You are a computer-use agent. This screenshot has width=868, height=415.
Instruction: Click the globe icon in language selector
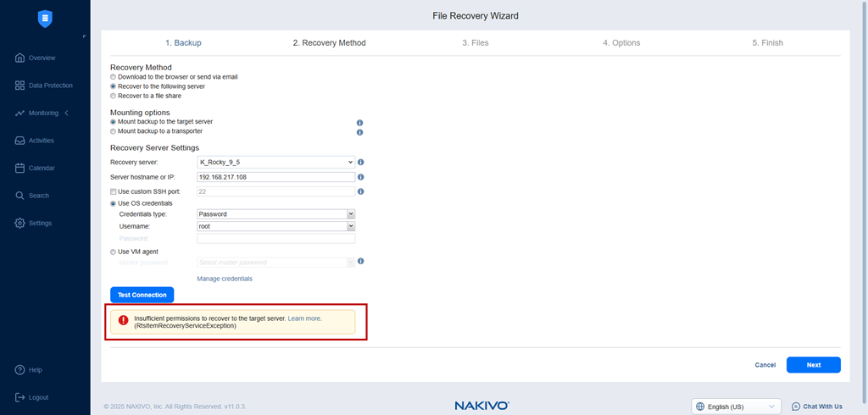tap(699, 407)
